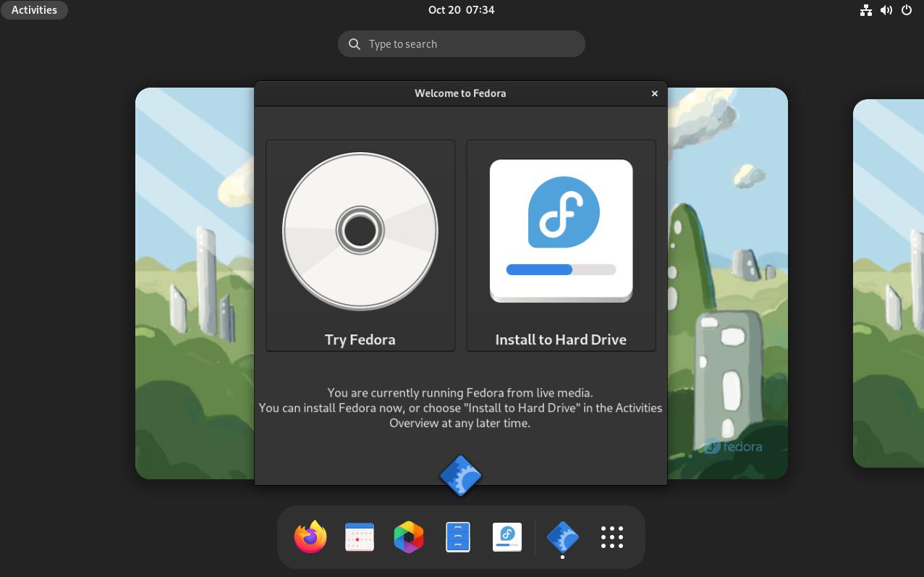
Task: Open the network status indicator
Action: (866, 10)
